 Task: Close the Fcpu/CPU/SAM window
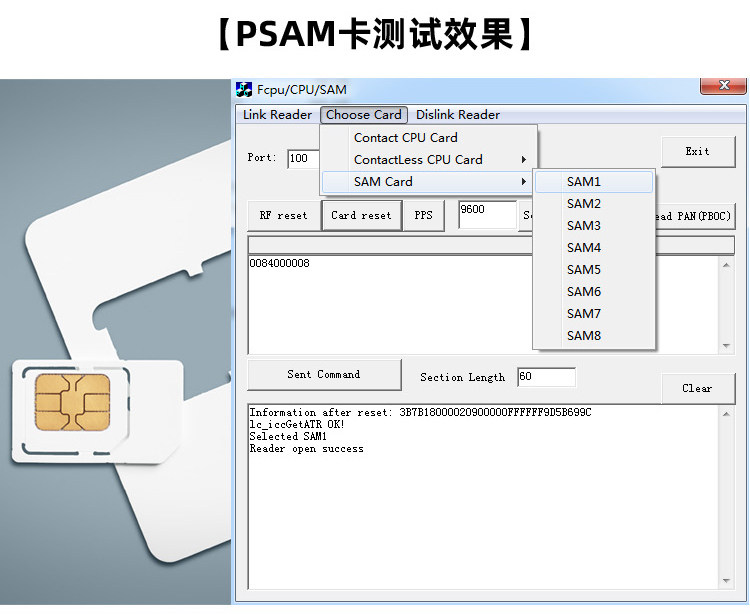(x=723, y=86)
